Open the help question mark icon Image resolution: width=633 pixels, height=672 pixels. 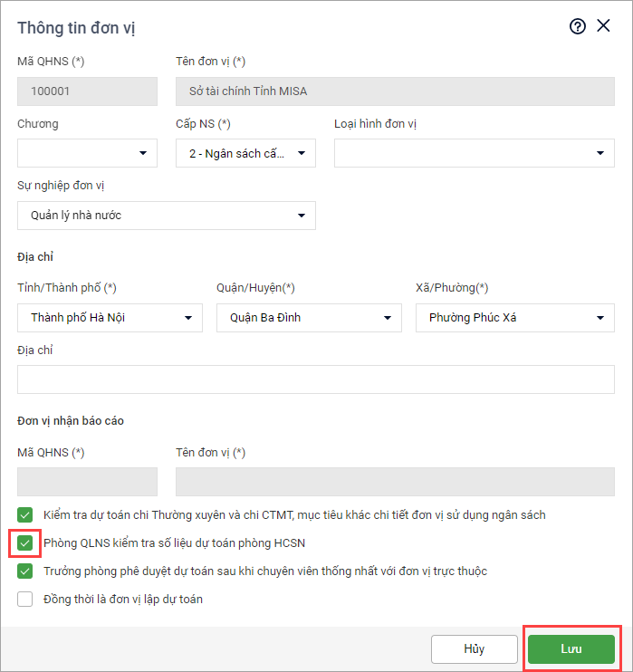[577, 26]
